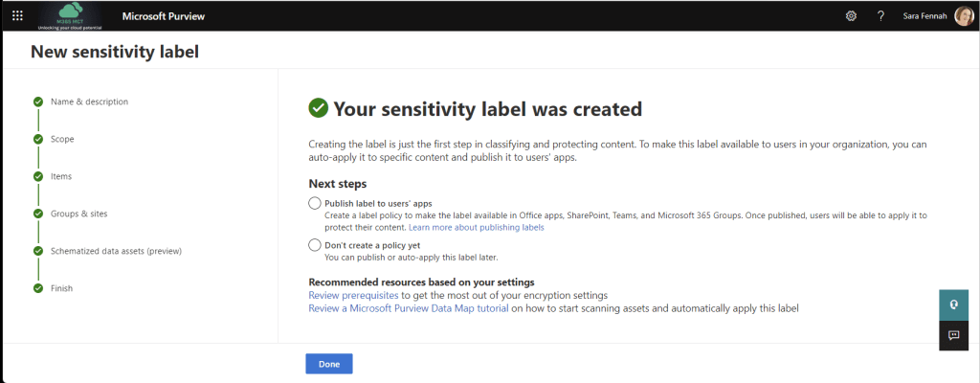Select the Finish step in wizard
Image resolution: width=980 pixels, height=383 pixels.
click(62, 288)
